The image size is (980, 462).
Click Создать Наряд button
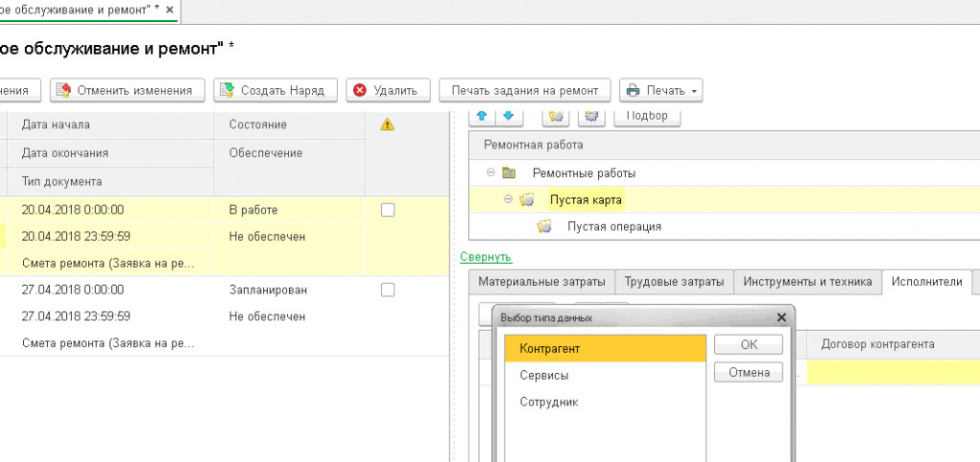click(274, 91)
